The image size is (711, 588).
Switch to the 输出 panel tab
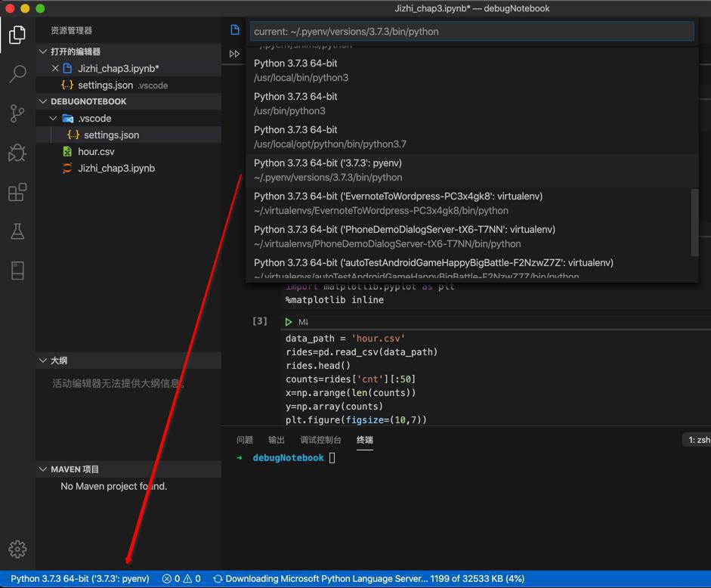(x=276, y=440)
